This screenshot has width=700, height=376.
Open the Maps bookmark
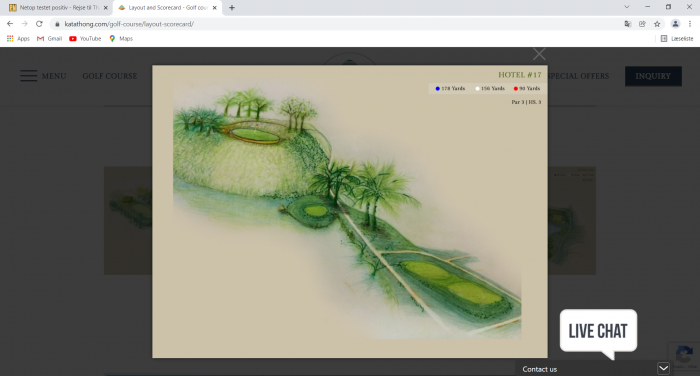[x=121, y=39]
